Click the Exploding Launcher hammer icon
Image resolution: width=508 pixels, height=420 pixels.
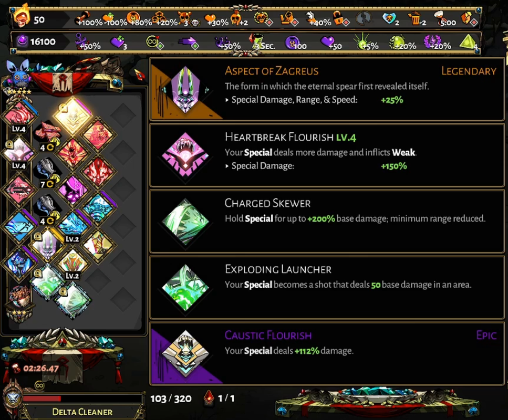185,288
